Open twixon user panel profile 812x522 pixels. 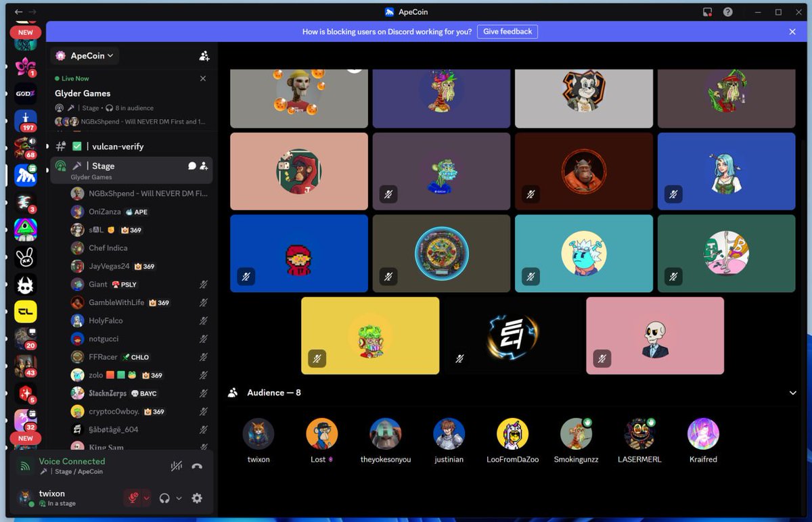pos(66,498)
